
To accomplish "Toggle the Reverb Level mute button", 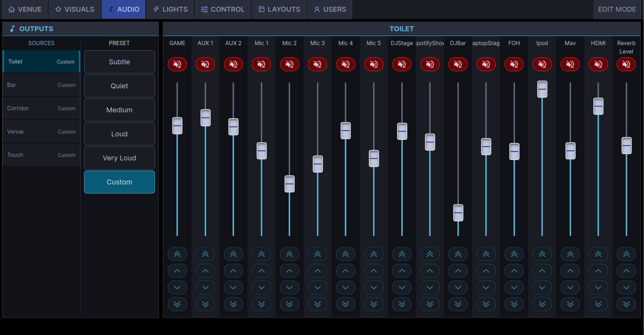I will (626, 64).
